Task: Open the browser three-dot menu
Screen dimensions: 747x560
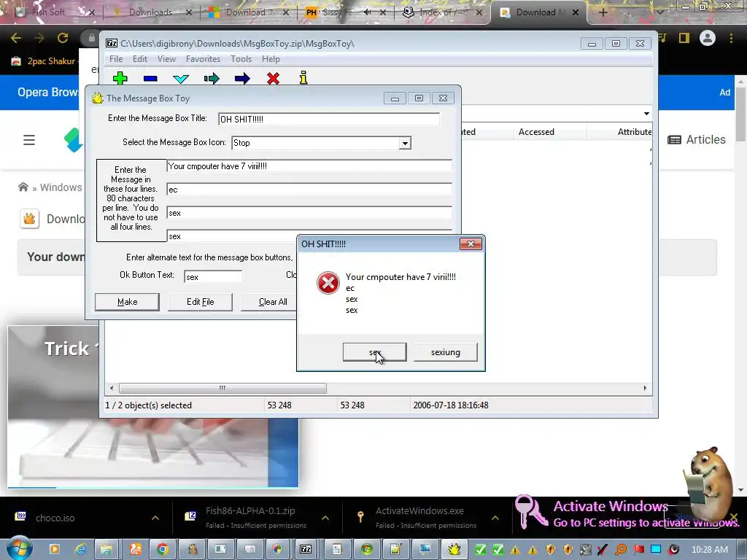Action: point(731,38)
